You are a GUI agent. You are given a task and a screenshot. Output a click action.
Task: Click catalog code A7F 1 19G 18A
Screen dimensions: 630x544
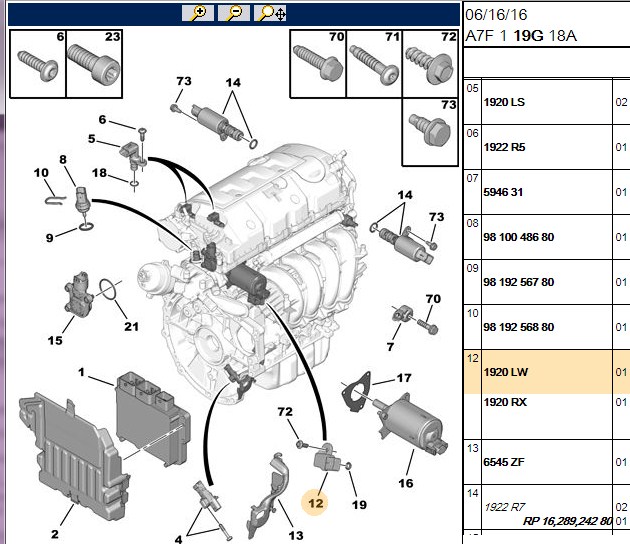pos(521,36)
